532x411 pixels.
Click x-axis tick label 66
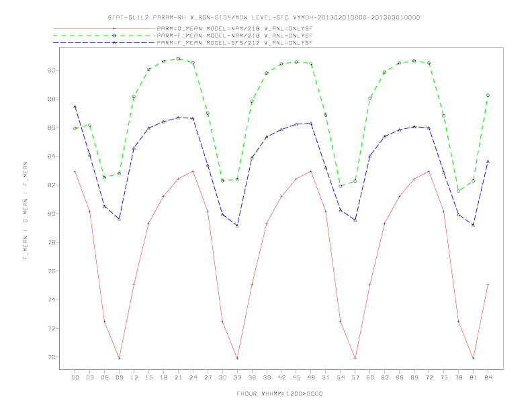coord(400,377)
